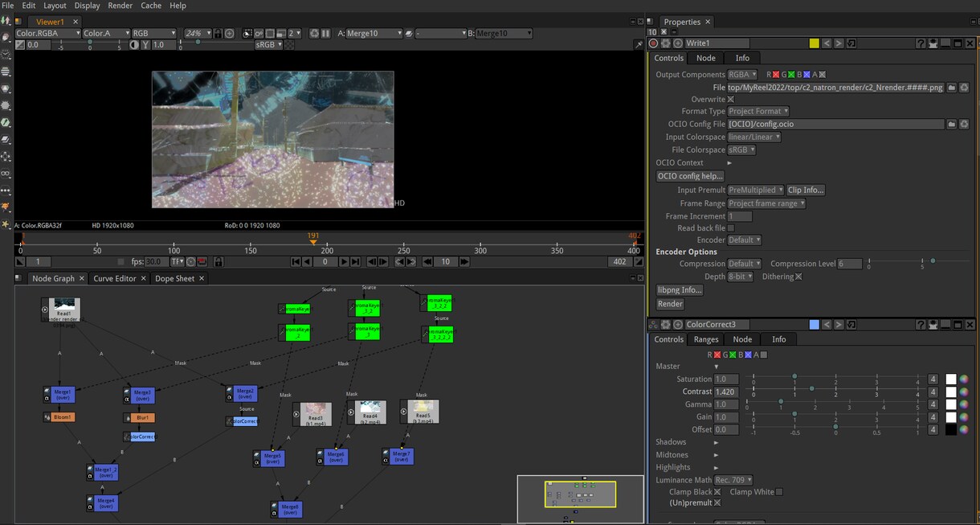Screen dimensions: 980x525
Task: Click the timeline frame range lock icon
Action: 218,262
